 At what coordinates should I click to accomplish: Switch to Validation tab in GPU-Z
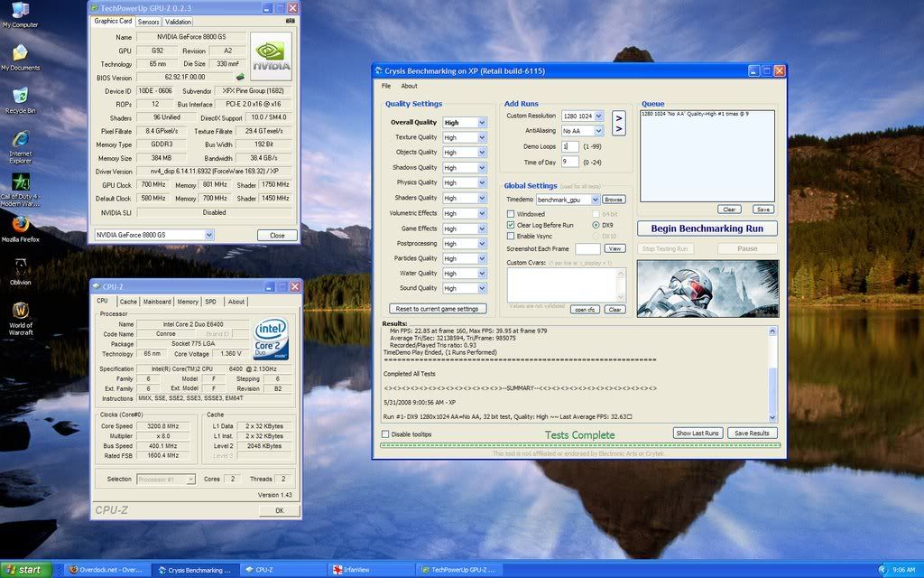(178, 22)
